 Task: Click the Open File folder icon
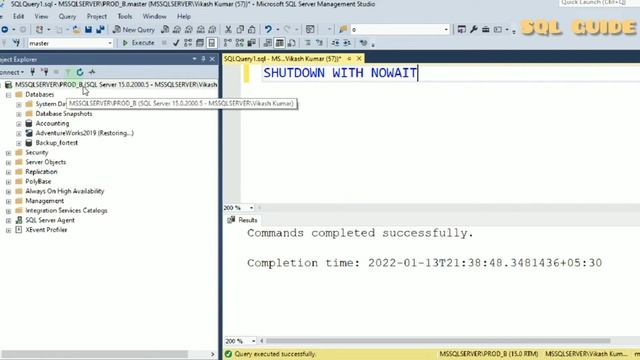click(76, 29)
